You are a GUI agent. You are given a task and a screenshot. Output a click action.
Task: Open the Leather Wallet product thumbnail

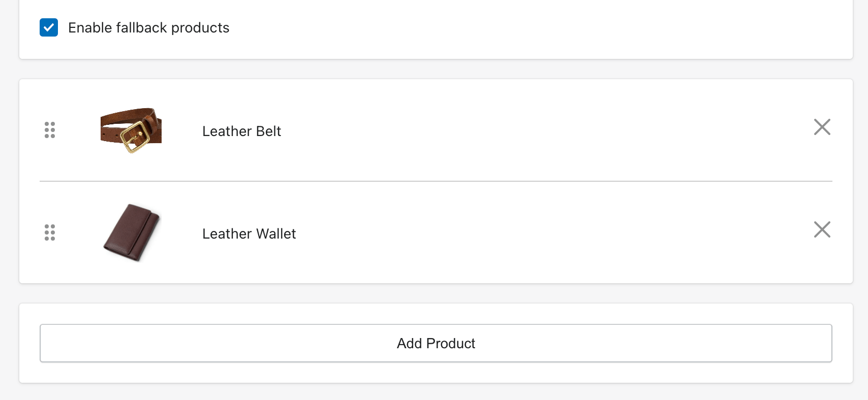click(132, 232)
